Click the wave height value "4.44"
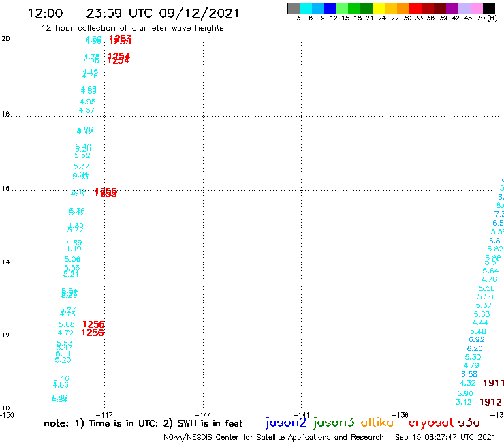504x443 pixels. click(480, 322)
